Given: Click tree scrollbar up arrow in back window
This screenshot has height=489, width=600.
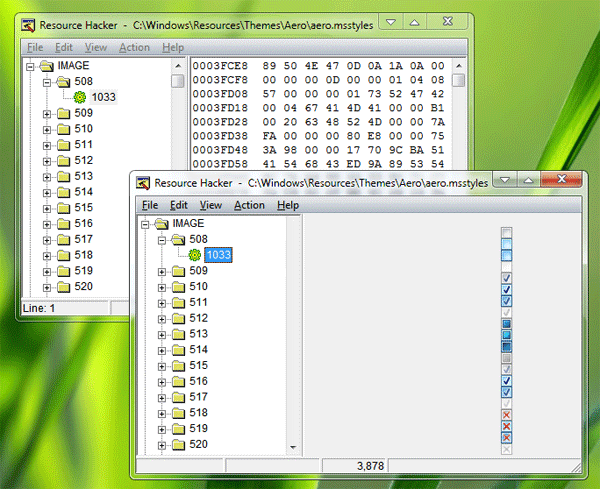Looking at the screenshot, I should coord(178,66).
